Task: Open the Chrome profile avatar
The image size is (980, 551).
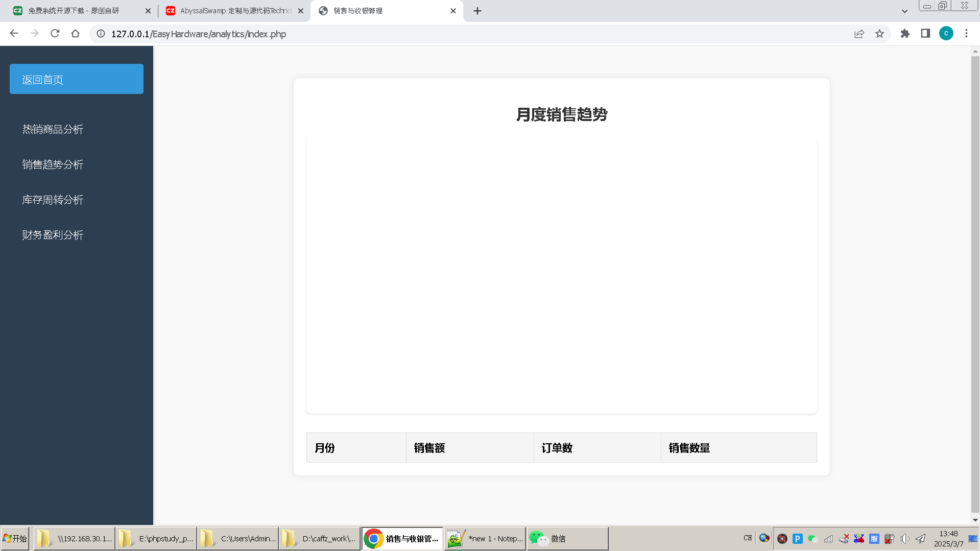Action: pyautogui.click(x=946, y=34)
